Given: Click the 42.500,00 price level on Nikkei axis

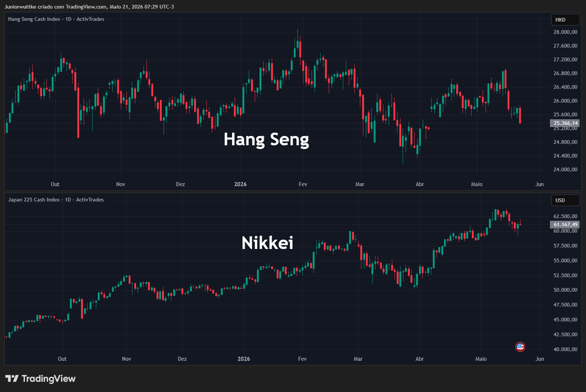Looking at the screenshot, I should pos(565,334).
